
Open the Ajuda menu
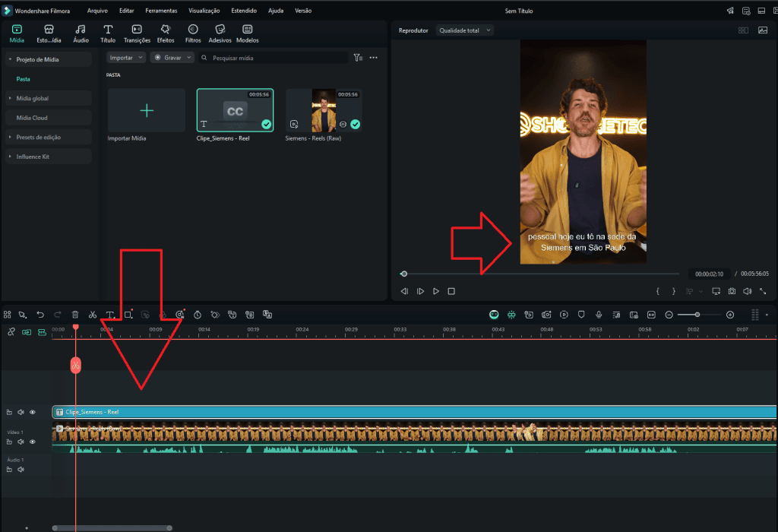pos(276,11)
